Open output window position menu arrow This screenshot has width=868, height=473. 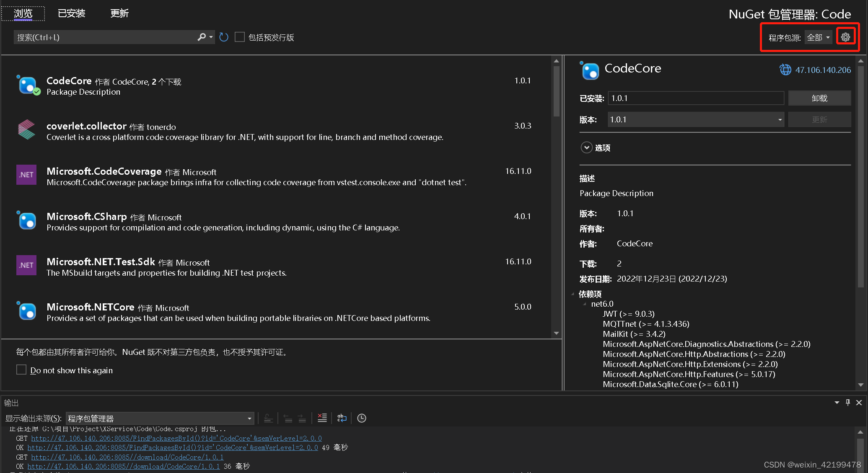837,403
